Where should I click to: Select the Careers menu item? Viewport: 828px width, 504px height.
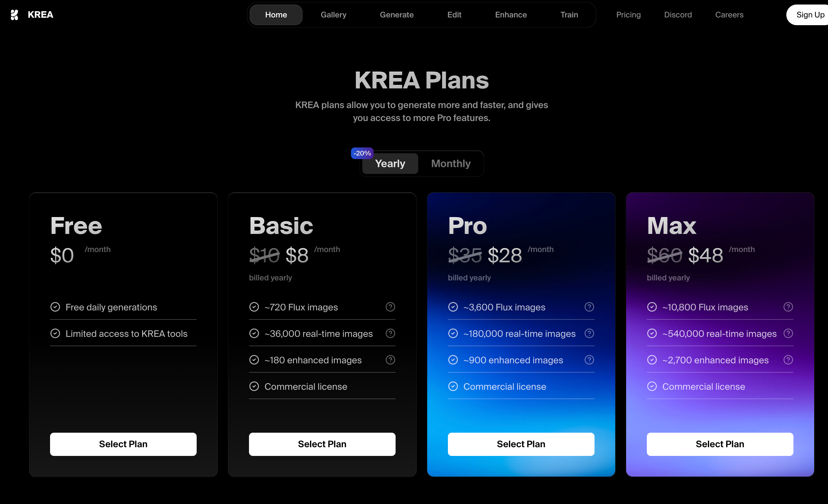click(x=729, y=15)
